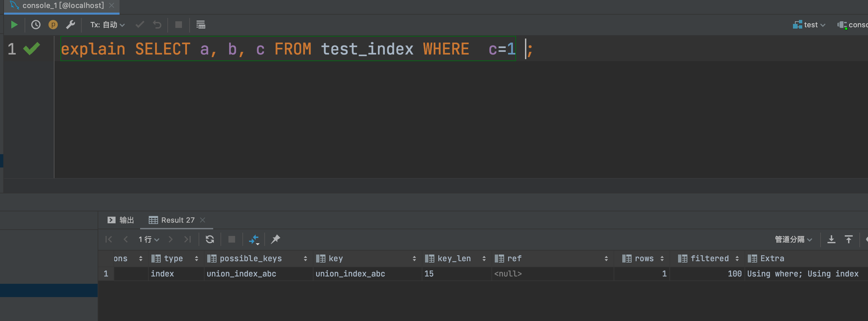Screen dimensions: 868x321
Task: Open the test schema selector dropdown
Action: pyautogui.click(x=809, y=25)
